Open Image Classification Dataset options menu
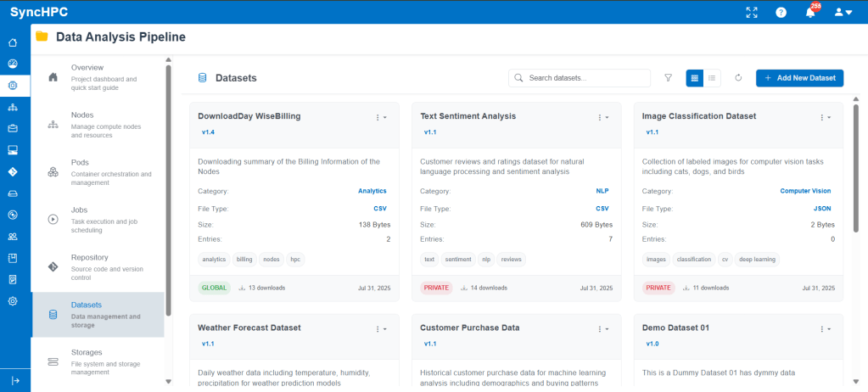The width and height of the screenshot is (868, 392). pos(825,117)
